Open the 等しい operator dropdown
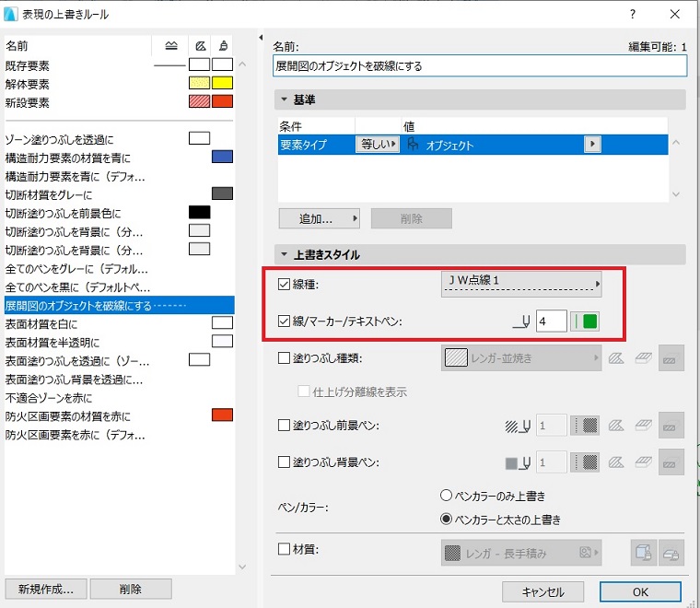This screenshot has width=700, height=608. [x=378, y=145]
